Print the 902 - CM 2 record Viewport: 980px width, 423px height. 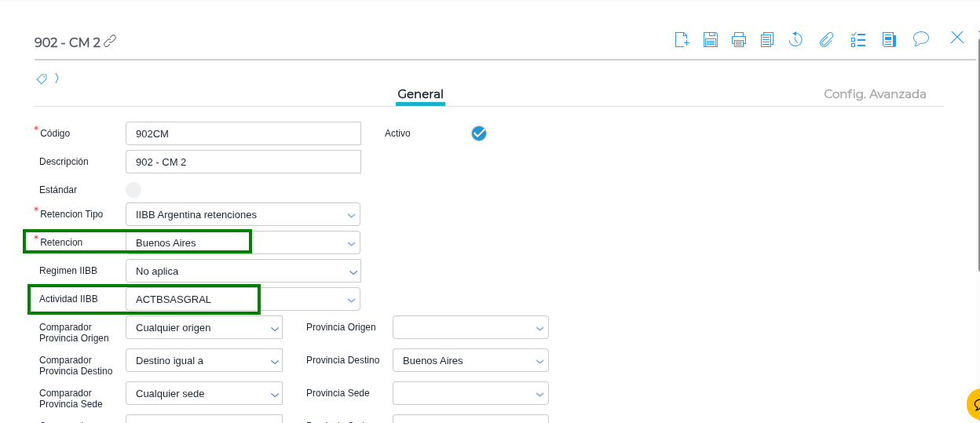(x=738, y=39)
